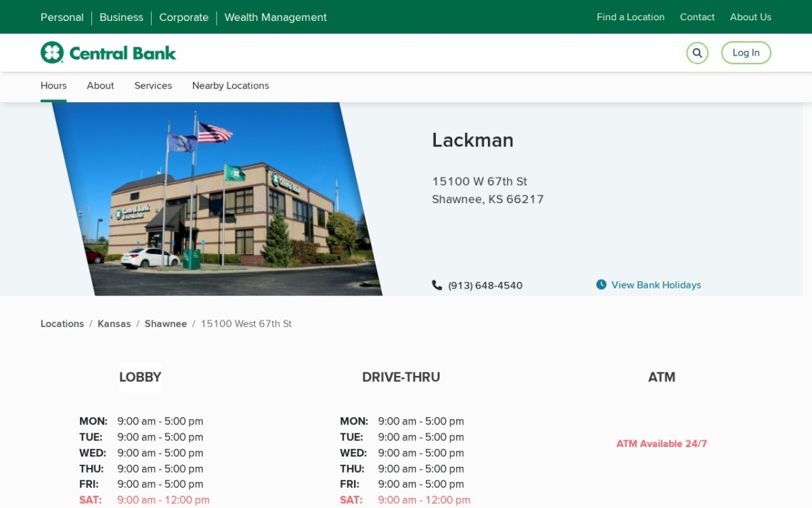Click the Log In button
The width and height of the screenshot is (812, 508).
point(746,53)
